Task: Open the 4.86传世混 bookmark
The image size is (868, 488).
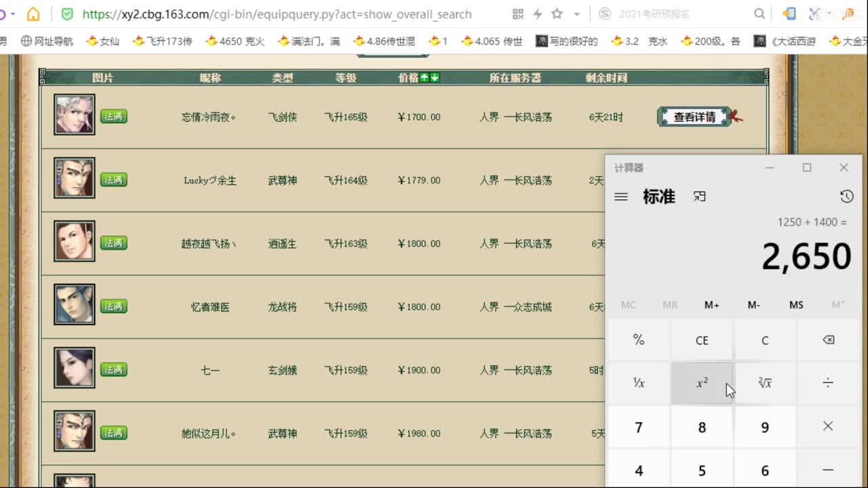Action: tap(384, 41)
